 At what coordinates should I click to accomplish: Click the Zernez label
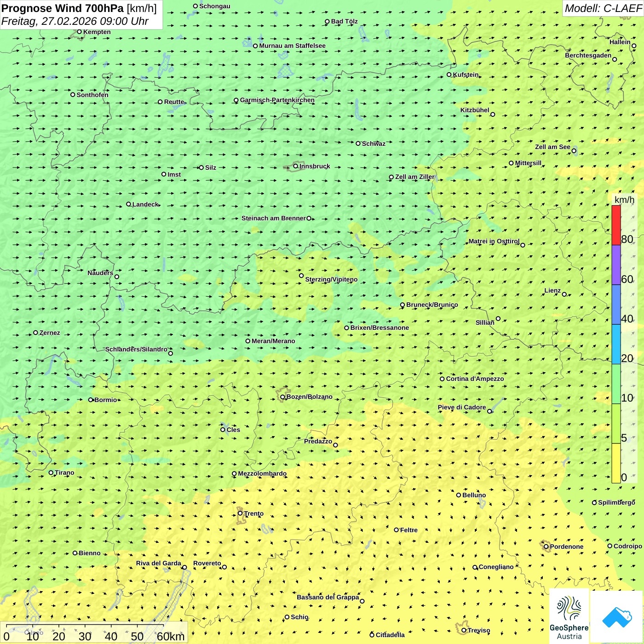50,333
